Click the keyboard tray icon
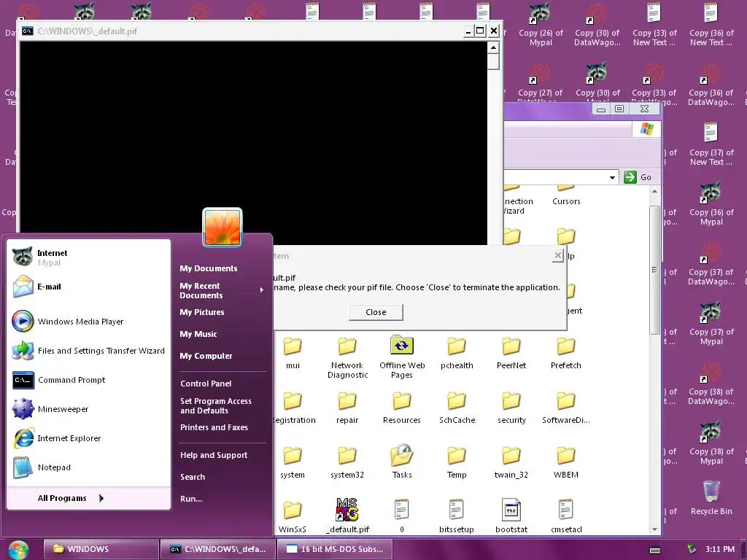 pos(655,550)
